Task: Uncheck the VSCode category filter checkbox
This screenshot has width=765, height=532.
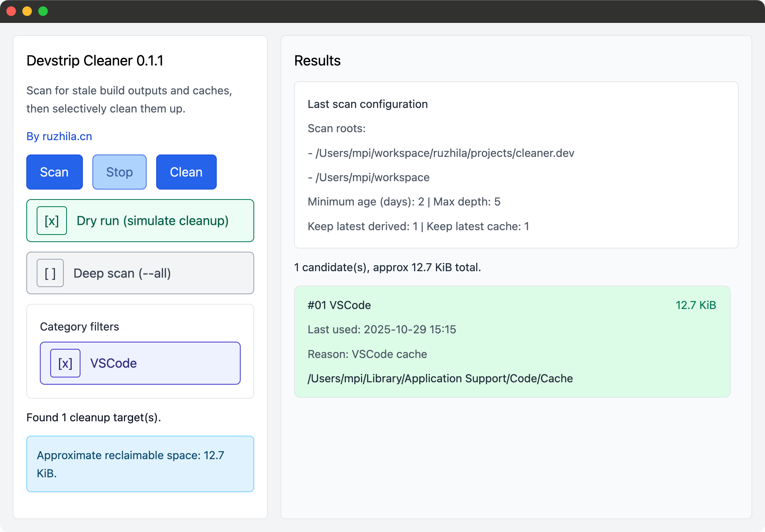Action: point(65,363)
